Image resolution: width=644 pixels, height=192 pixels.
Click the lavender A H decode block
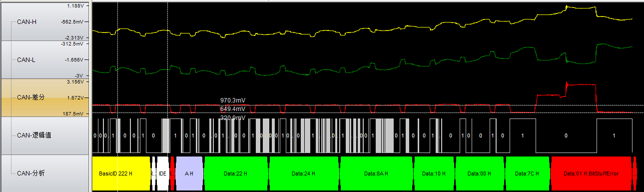coord(189,173)
